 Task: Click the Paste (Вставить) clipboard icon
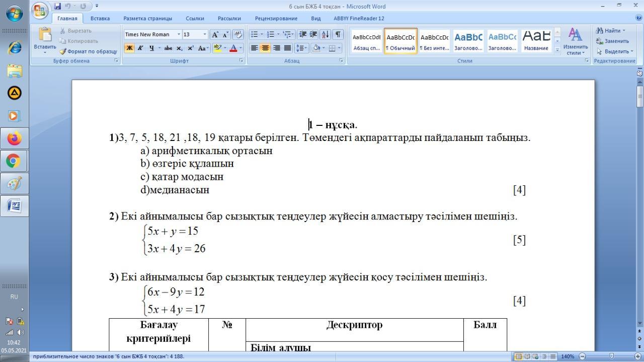coord(45,34)
